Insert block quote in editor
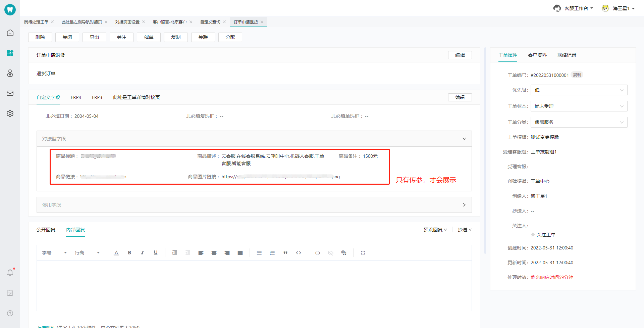This screenshot has width=644, height=328. tap(285, 253)
